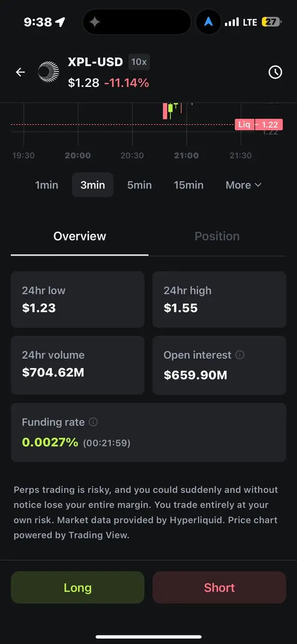Expand the More intervals dropdown

[x=243, y=185]
